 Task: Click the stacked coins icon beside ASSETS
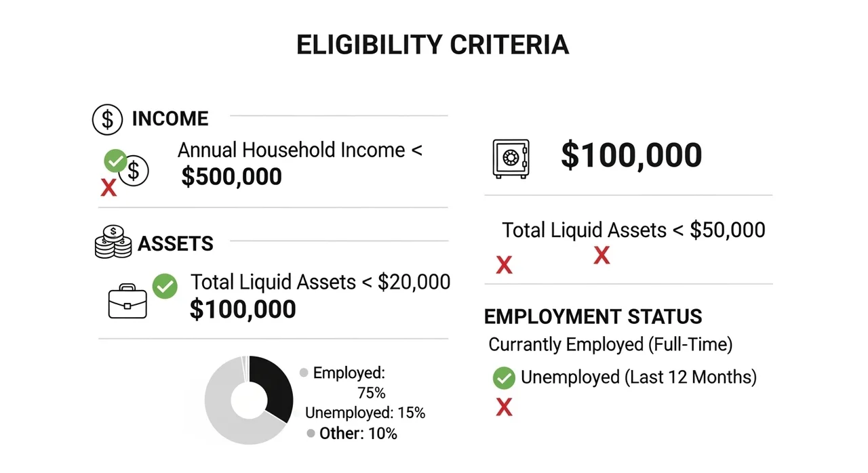113,242
